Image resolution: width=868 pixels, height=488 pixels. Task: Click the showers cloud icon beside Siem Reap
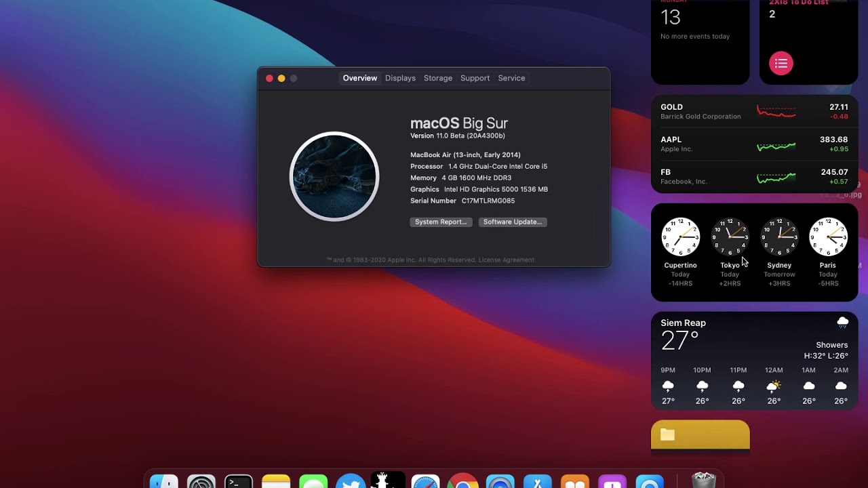843,322
